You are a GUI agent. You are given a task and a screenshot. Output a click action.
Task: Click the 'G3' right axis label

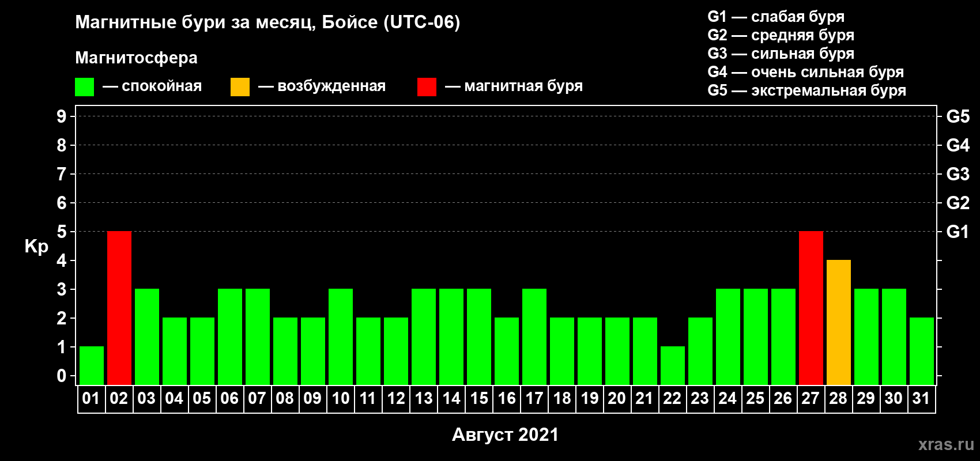coord(958,174)
